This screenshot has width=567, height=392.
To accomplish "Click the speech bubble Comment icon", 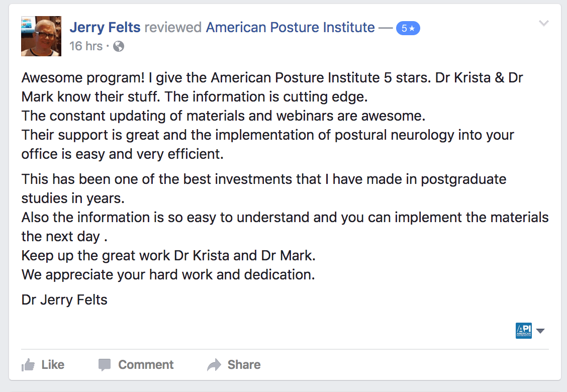I will click(105, 365).
